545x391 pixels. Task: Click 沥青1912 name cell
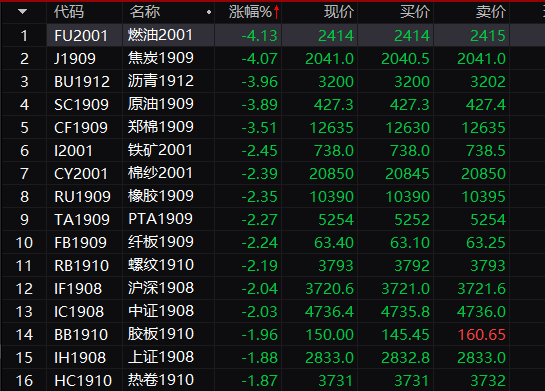tap(161, 81)
